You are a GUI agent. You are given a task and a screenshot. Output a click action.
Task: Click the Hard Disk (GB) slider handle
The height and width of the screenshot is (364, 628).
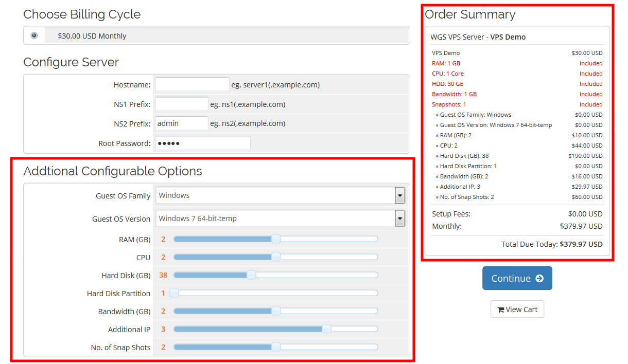[251, 275]
